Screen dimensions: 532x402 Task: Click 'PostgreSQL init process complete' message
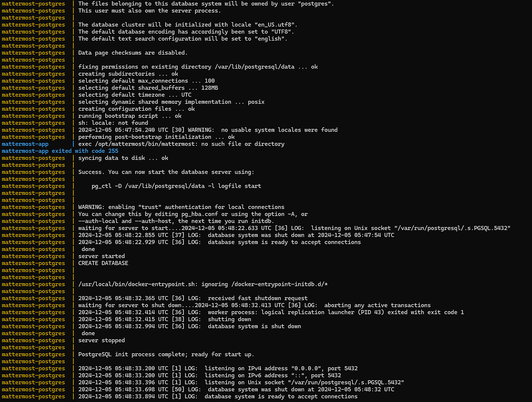coord(166,355)
